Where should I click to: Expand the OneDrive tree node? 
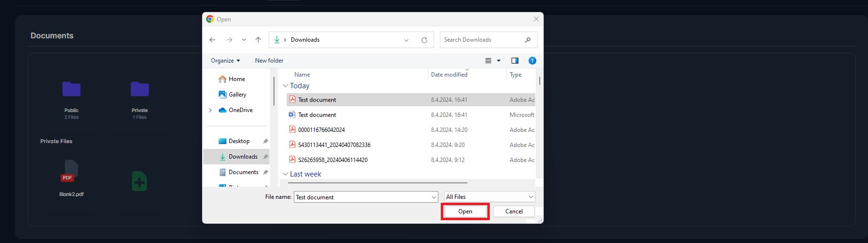(210, 110)
